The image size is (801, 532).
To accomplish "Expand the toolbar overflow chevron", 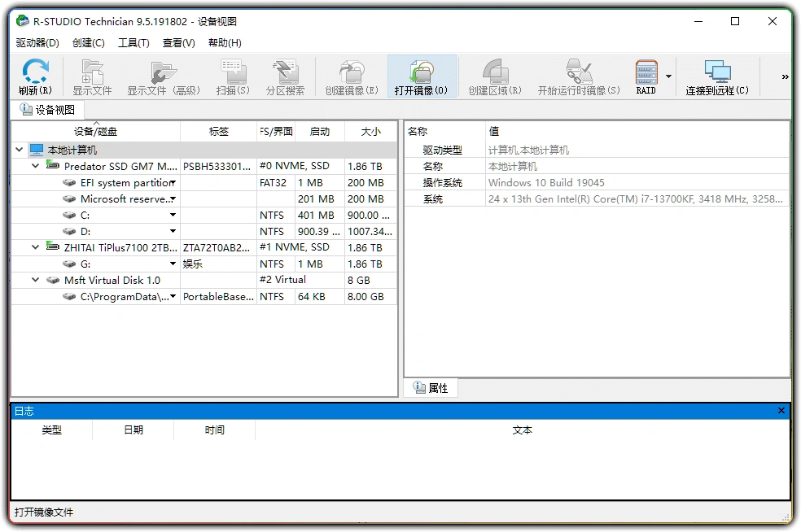I will 786,76.
